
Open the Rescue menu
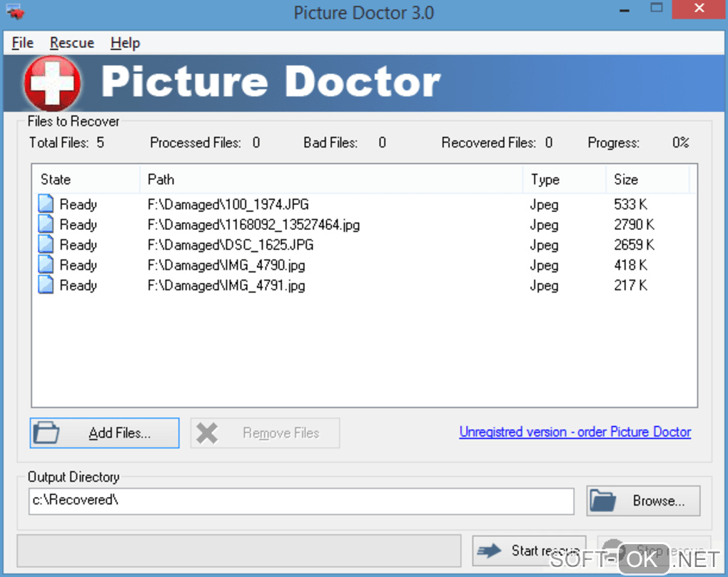tap(72, 43)
